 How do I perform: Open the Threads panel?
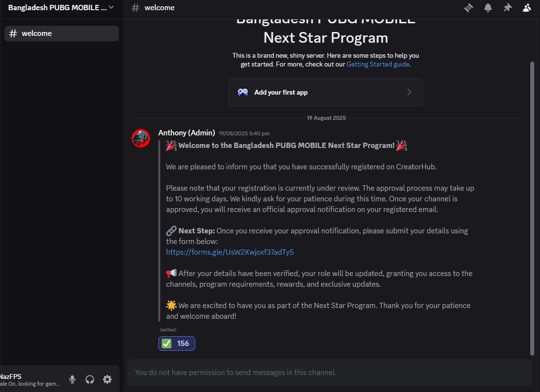(x=468, y=8)
